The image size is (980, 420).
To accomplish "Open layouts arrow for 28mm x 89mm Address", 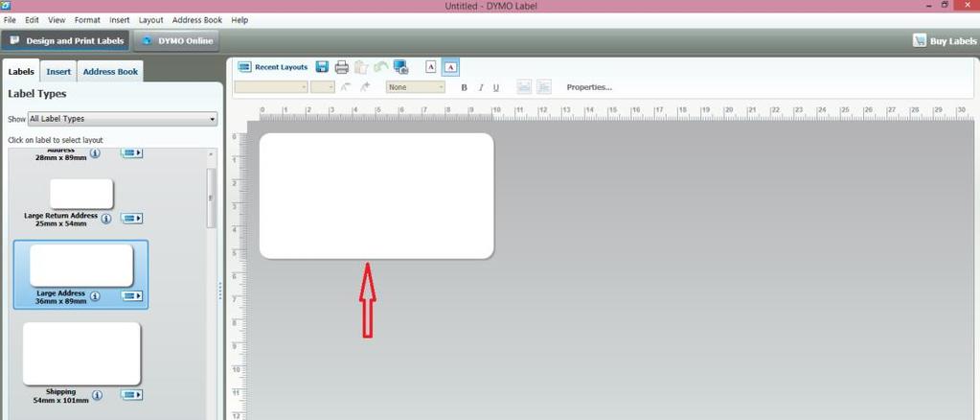I will click(132, 152).
